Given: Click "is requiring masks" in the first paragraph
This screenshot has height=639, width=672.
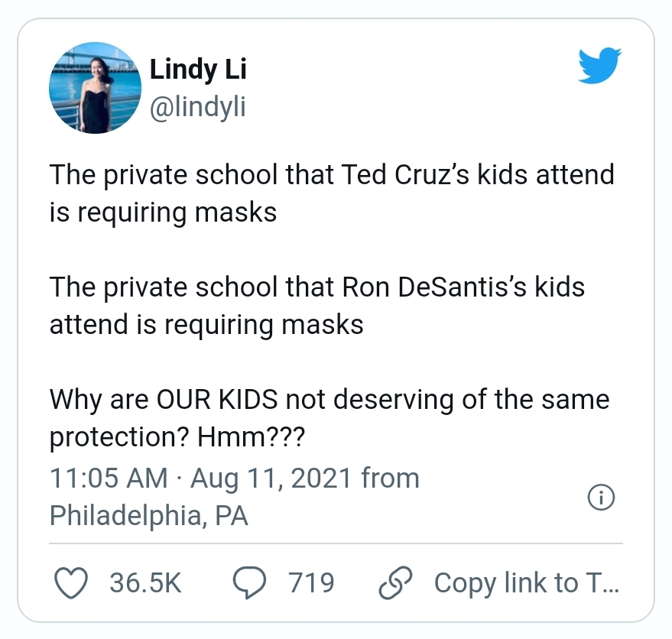Looking at the screenshot, I should pos(163,212).
